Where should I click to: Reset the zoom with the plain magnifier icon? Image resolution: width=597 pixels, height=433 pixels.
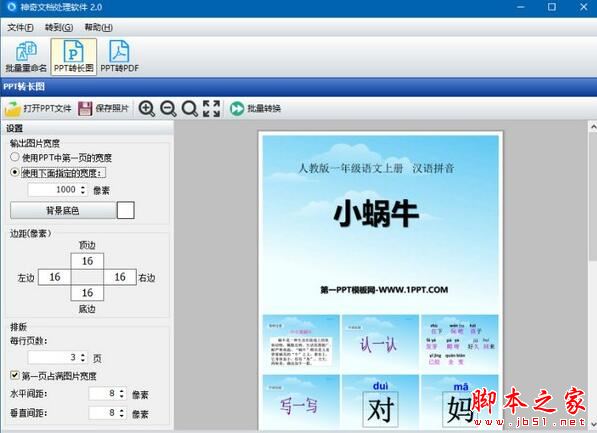[189, 109]
